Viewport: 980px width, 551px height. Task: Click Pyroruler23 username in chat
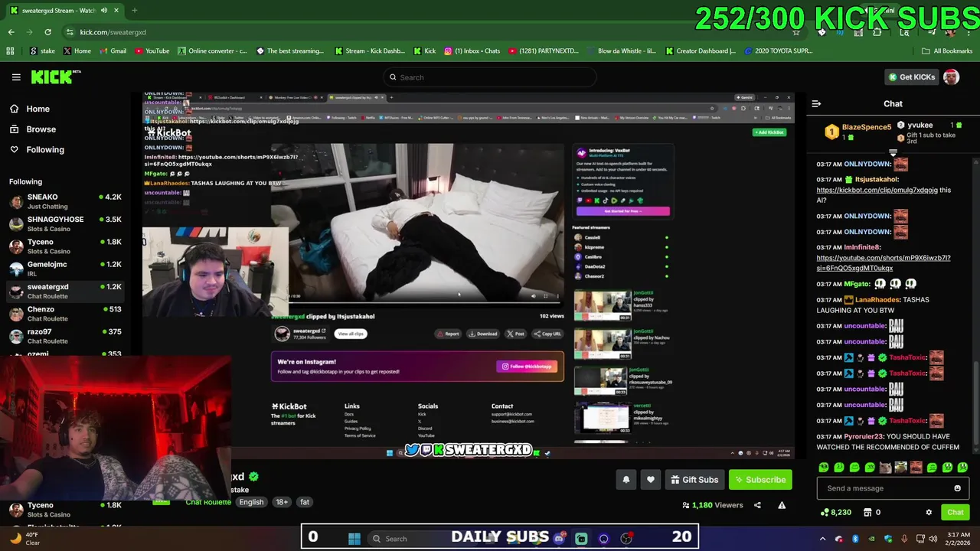[864, 436]
